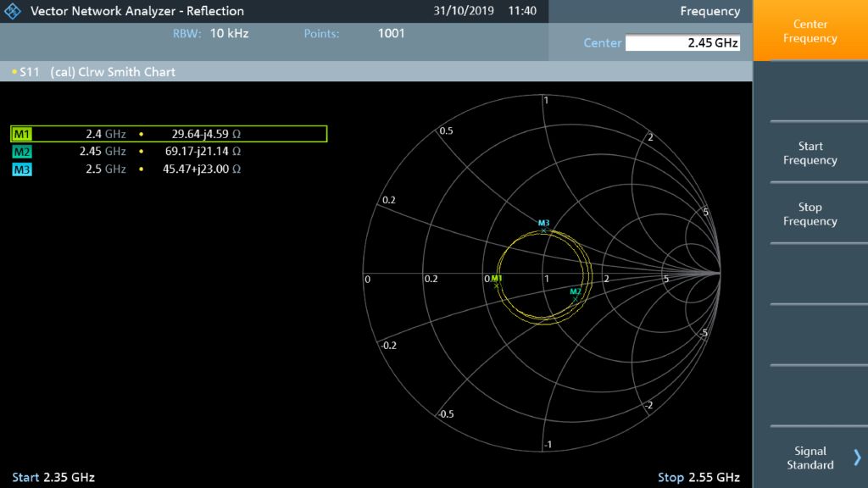
Task: Select the M3 marker label
Action: [22, 169]
